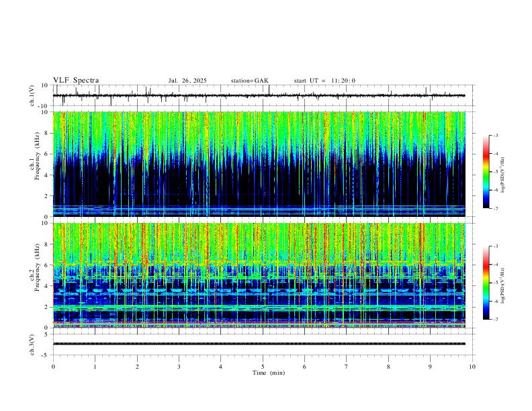Screen dimensions: 532x411
Task: Click the ch.2 color bar log(PSD) label
Action: coord(502,285)
